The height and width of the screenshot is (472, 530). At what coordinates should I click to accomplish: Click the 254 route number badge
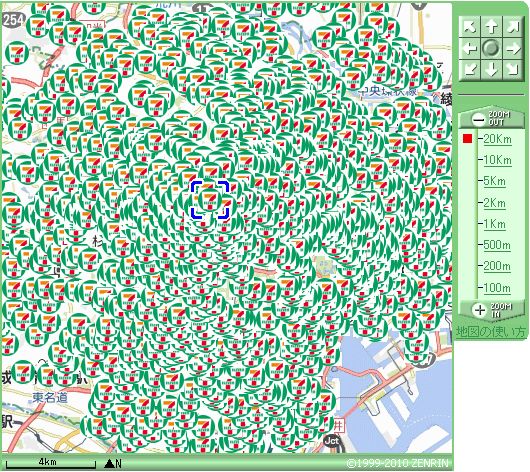pos(13,20)
